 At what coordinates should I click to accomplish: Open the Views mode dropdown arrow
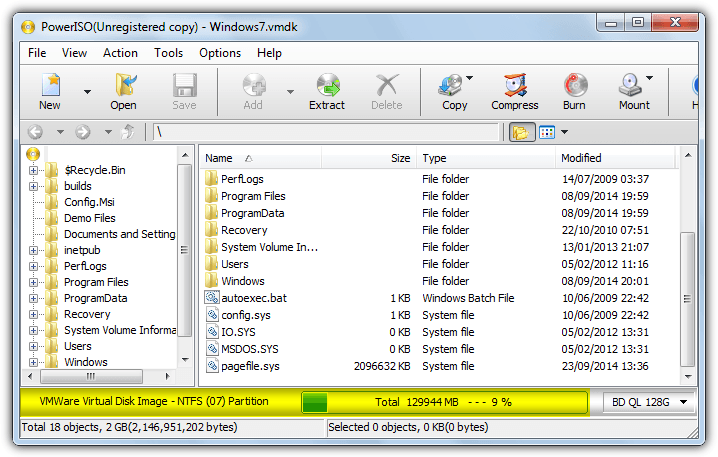565,132
